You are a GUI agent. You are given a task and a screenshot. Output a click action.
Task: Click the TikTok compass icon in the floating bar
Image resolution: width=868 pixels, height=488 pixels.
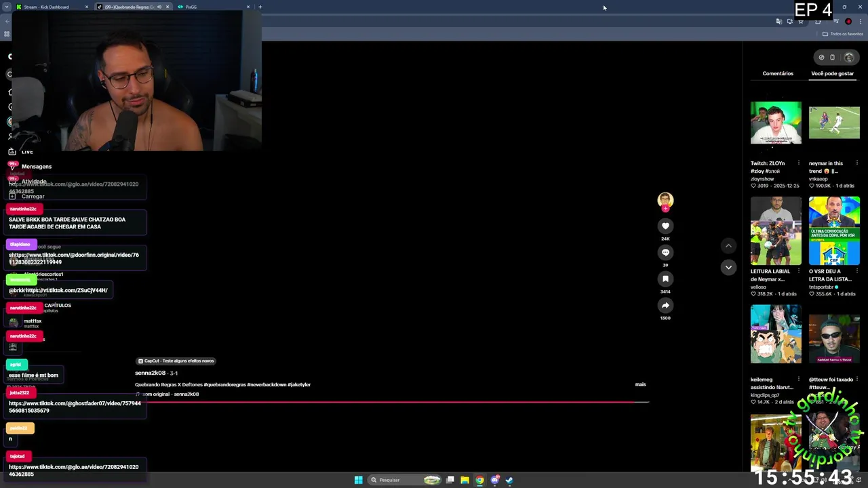[821, 57]
